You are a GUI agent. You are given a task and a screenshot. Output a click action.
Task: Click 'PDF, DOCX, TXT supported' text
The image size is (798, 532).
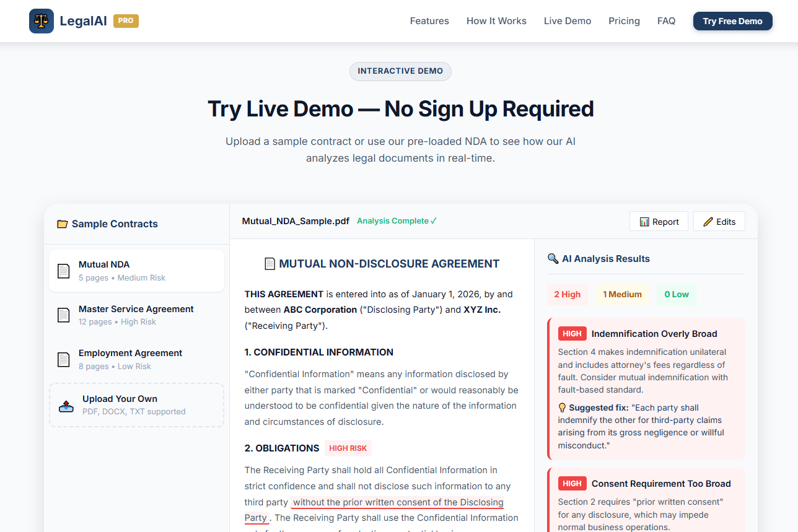coord(134,412)
